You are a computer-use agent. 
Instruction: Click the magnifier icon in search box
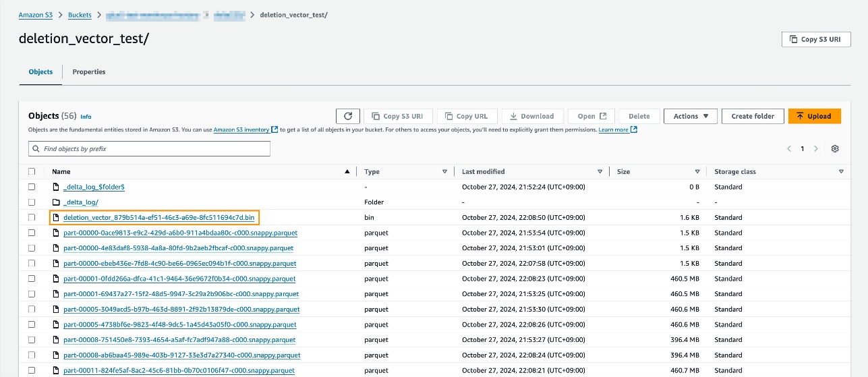(36, 148)
